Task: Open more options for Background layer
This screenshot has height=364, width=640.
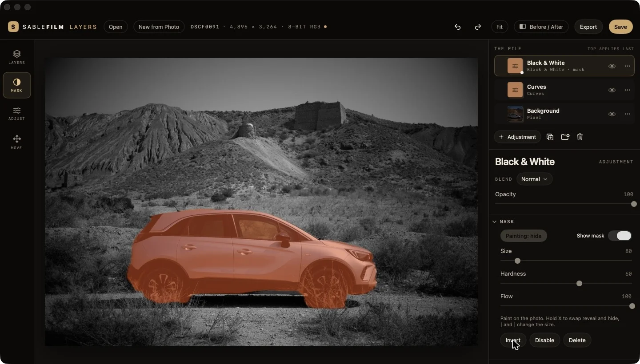Action: (x=627, y=114)
